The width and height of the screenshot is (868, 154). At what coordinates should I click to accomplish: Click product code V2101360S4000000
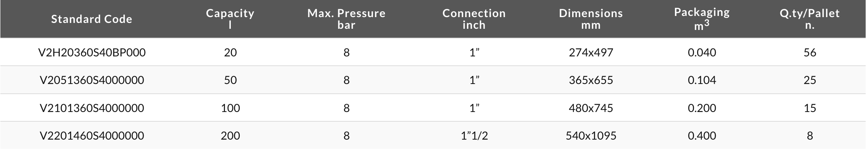click(92, 108)
